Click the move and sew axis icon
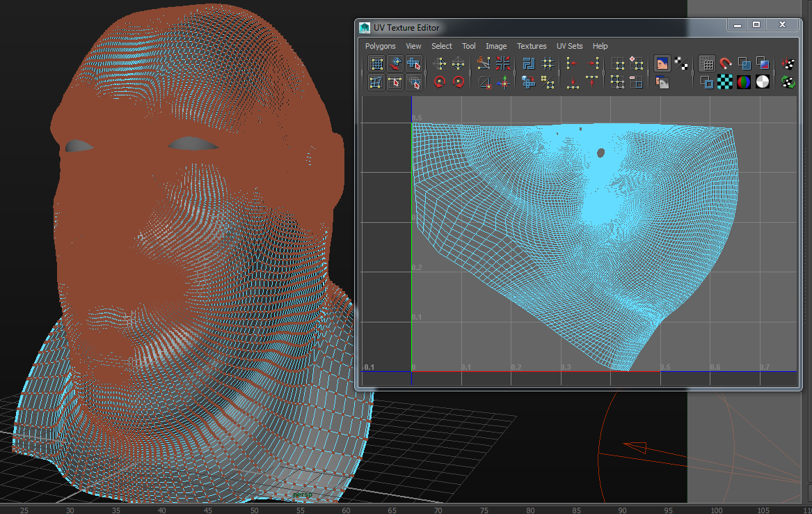This screenshot has width=812, height=514. tap(503, 82)
